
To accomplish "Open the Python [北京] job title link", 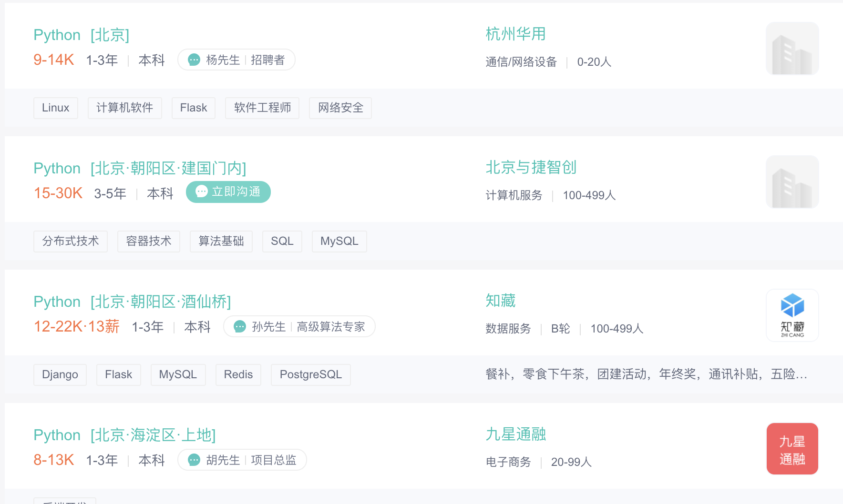I will pyautogui.click(x=82, y=35).
